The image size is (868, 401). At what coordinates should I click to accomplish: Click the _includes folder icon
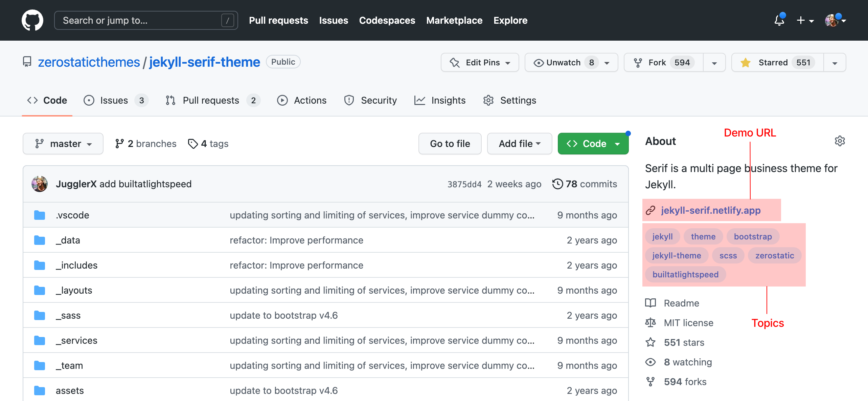click(x=40, y=265)
